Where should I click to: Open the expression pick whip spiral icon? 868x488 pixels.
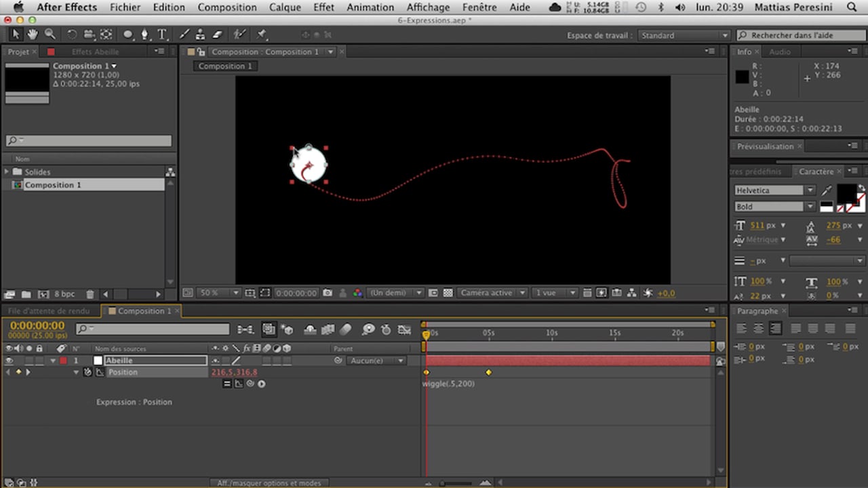250,384
